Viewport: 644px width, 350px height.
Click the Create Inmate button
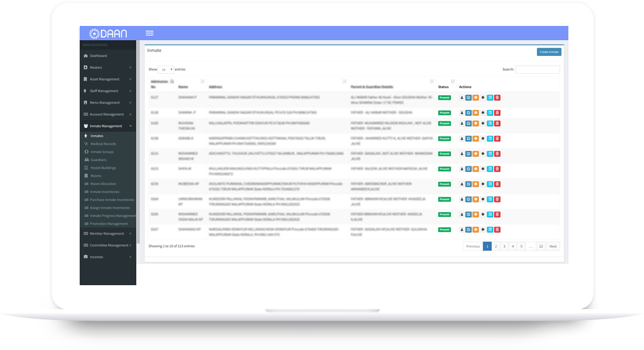click(549, 52)
